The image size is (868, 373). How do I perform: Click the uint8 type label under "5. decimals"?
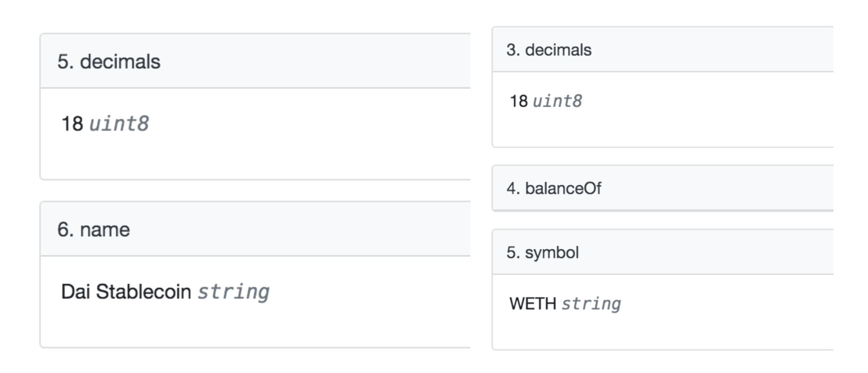[119, 124]
